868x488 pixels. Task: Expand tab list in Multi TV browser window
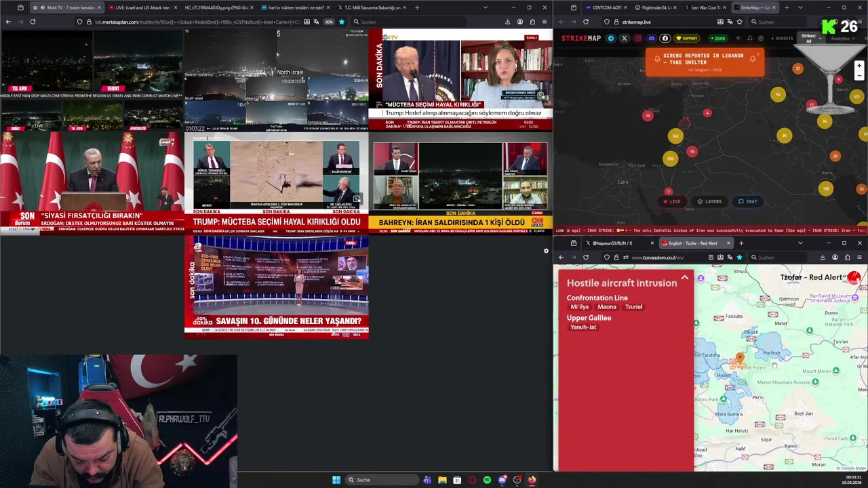pyautogui.click(x=485, y=7)
